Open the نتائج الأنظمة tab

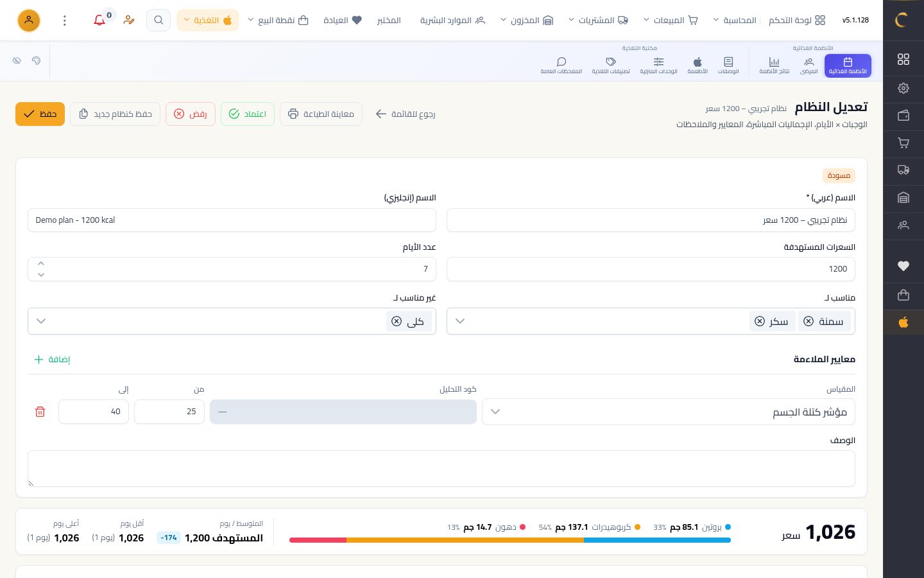pos(774,66)
